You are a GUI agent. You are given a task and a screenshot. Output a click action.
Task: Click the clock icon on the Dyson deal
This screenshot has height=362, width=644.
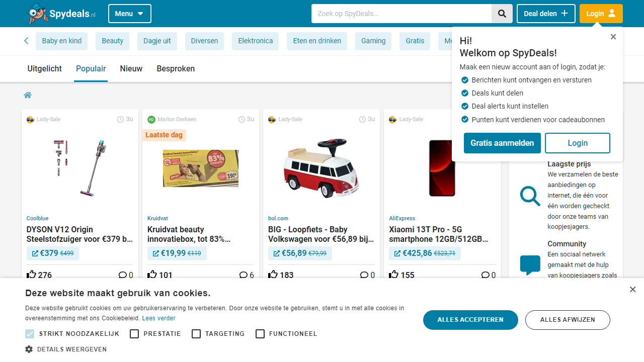pos(120,119)
